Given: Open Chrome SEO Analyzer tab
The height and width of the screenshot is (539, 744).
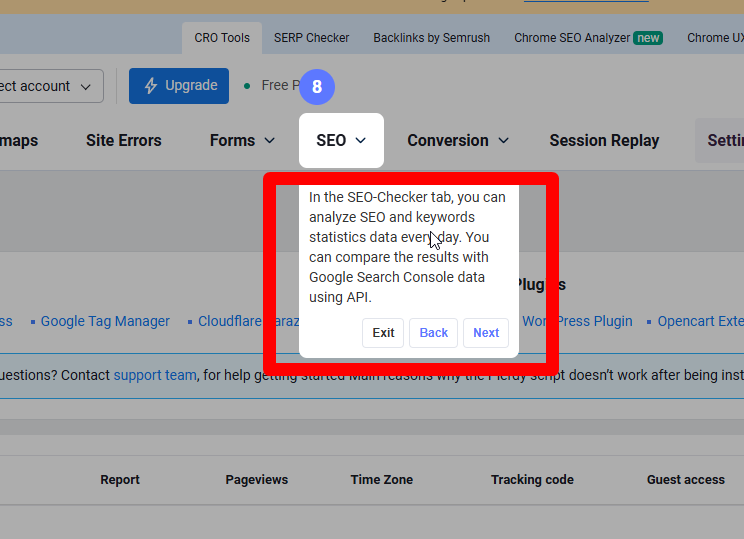Looking at the screenshot, I should pyautogui.click(x=588, y=38).
